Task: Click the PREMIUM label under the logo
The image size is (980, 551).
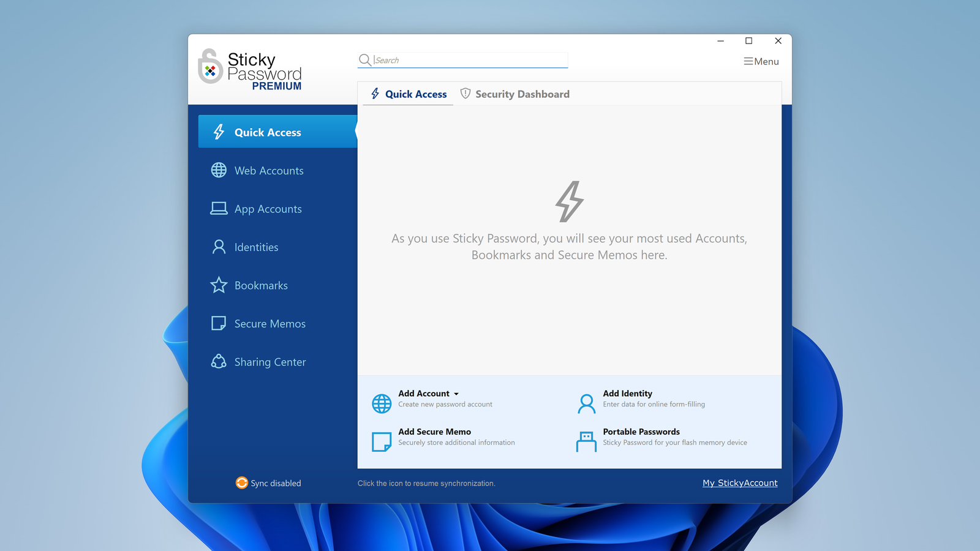Action: coord(277,86)
